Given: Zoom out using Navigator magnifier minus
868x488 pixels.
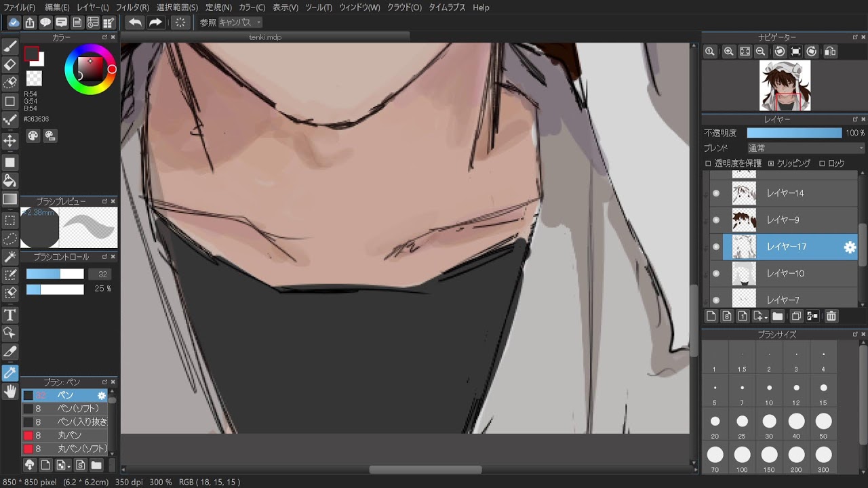Looking at the screenshot, I should (x=761, y=52).
